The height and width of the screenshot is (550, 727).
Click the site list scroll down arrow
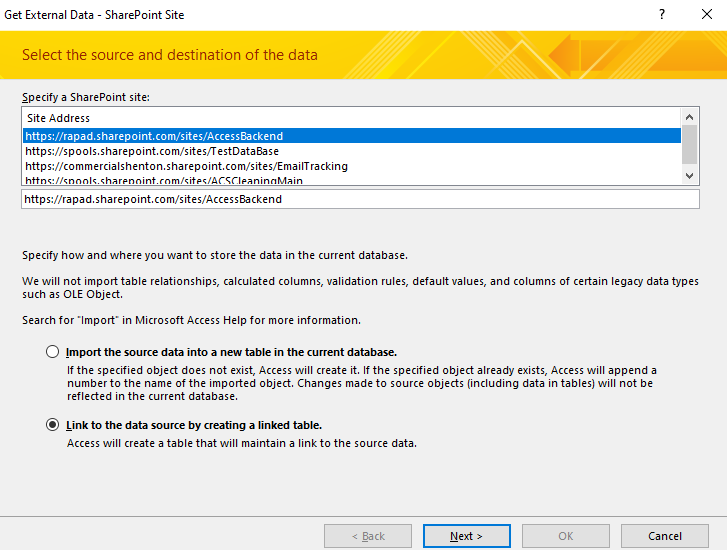(689, 176)
